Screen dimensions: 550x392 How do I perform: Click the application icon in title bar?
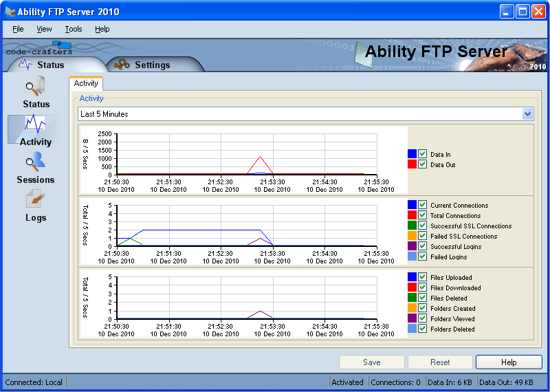coord(10,12)
